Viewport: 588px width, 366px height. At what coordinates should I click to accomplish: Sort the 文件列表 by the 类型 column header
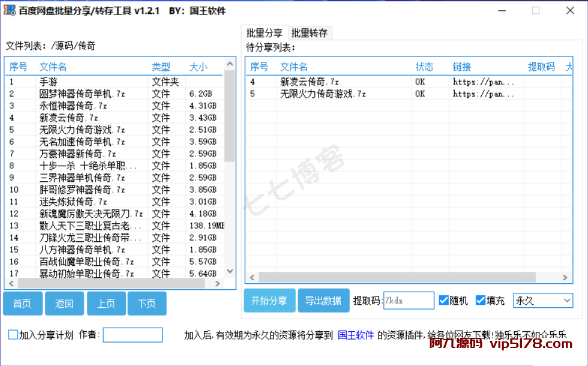(x=161, y=67)
